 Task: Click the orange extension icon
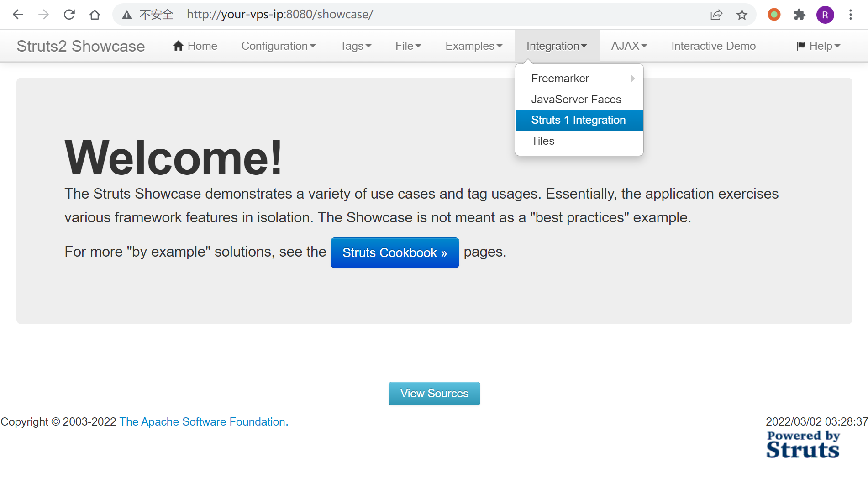coord(774,15)
